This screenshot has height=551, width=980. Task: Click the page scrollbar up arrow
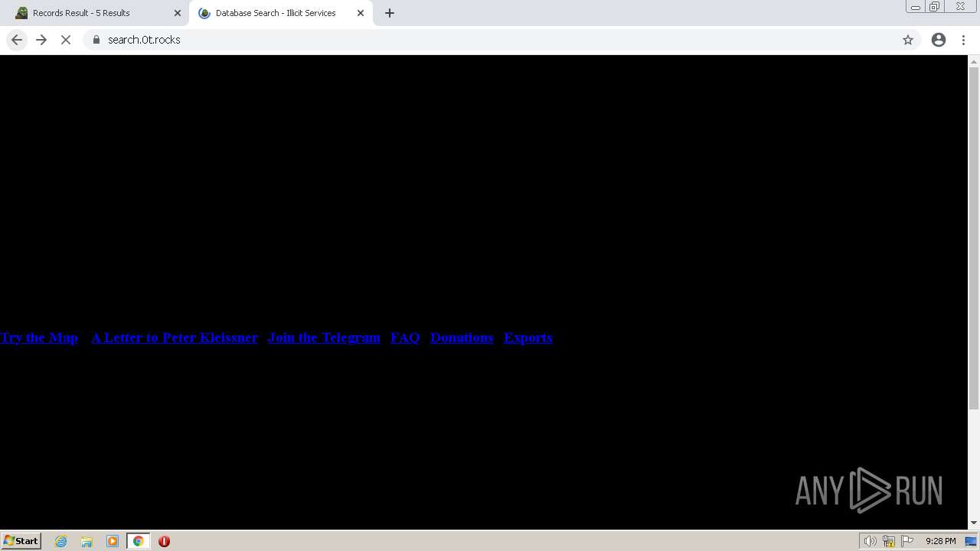(x=974, y=60)
